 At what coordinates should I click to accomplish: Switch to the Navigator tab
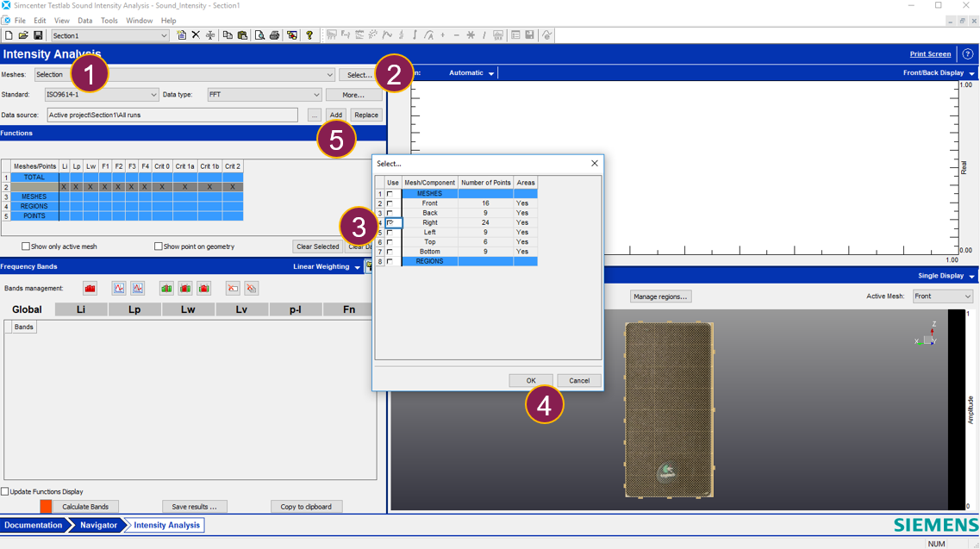(x=98, y=525)
